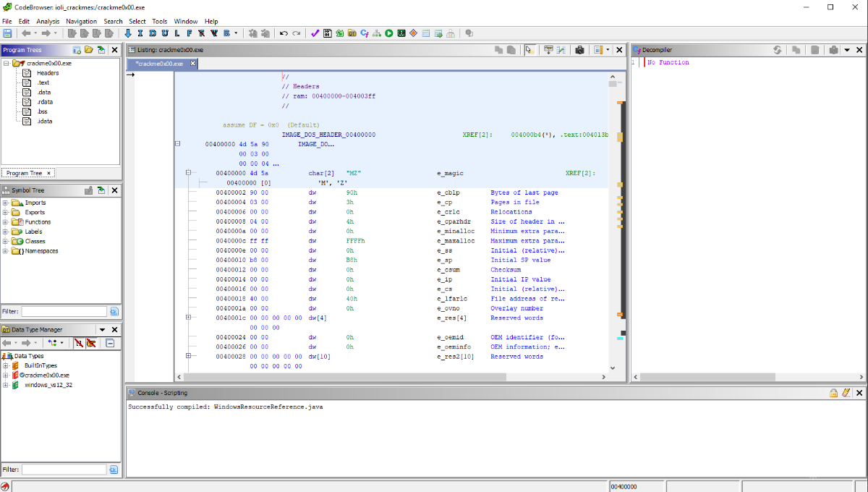Click the purple checkmark toolbar icon
The width and height of the screenshot is (868, 492).
tap(315, 33)
